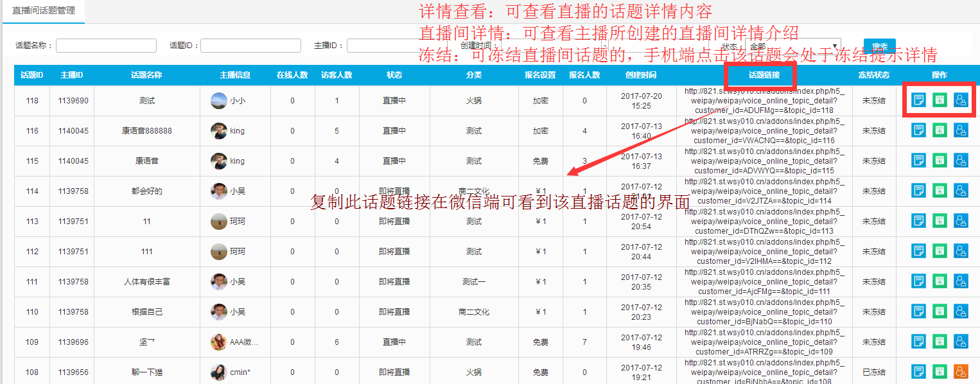
Task: Freeze topic 114
Action: (961, 191)
